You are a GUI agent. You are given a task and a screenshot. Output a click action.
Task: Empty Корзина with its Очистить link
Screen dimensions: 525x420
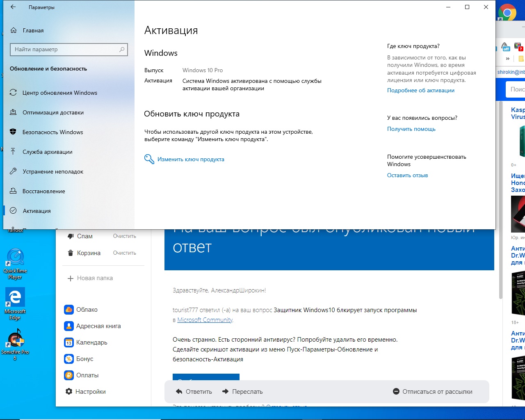click(125, 253)
